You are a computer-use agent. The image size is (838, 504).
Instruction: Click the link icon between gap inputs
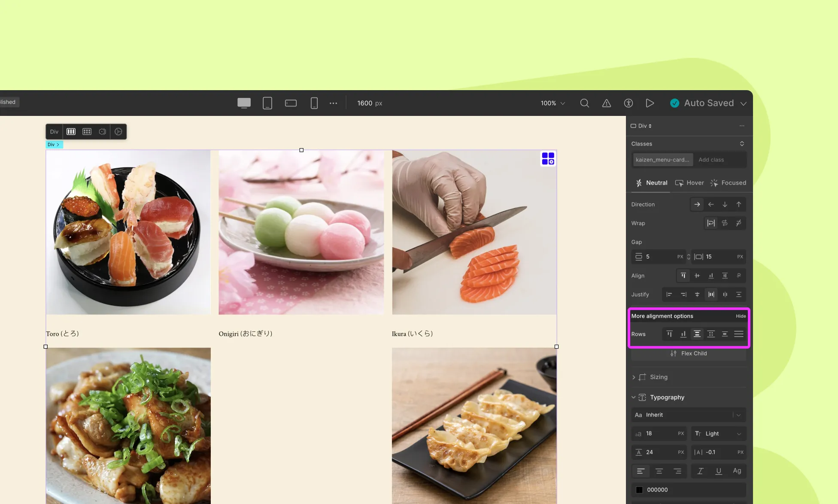[x=689, y=257]
